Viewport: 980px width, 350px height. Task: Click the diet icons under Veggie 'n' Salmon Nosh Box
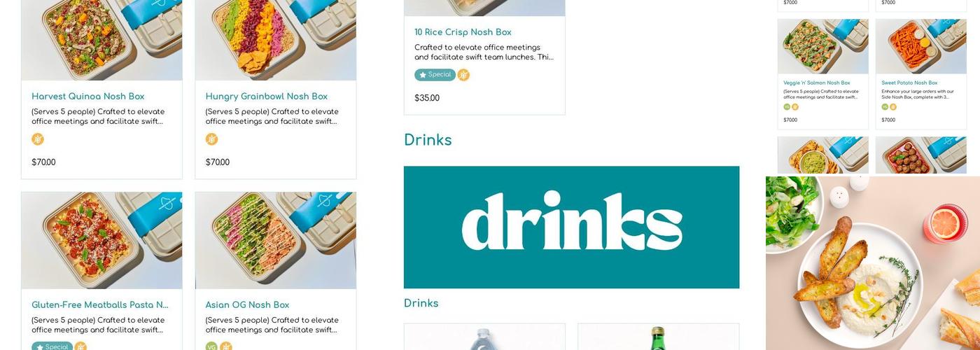pyautogui.click(x=791, y=107)
